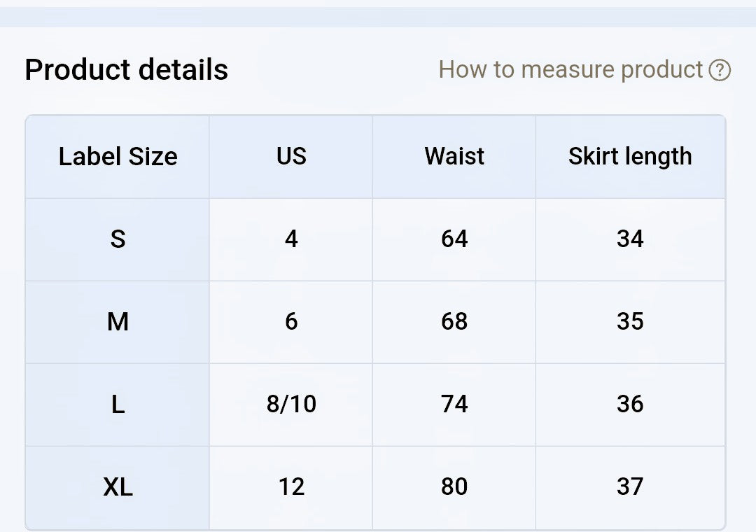
Task: Click the skirt length 37 cell
Action: pyautogui.click(x=630, y=488)
